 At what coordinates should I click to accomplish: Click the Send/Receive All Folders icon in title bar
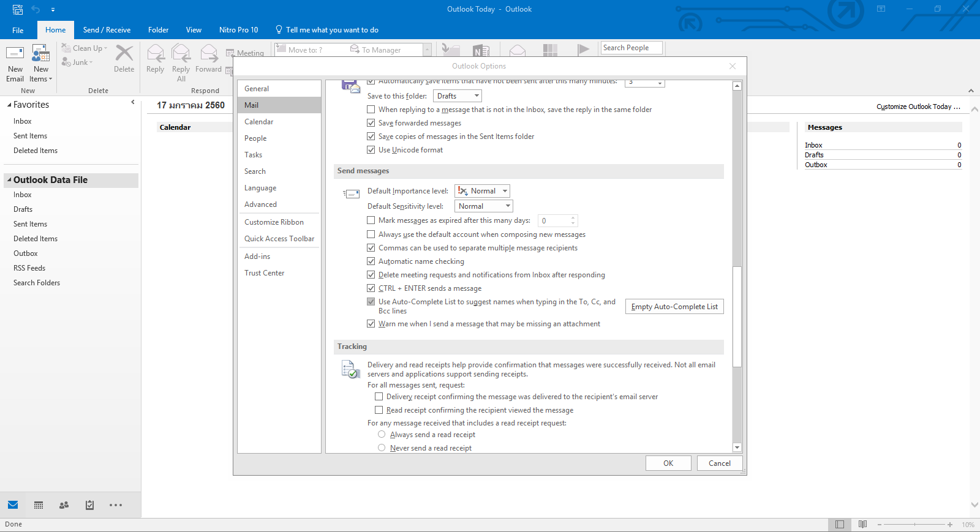(18, 9)
